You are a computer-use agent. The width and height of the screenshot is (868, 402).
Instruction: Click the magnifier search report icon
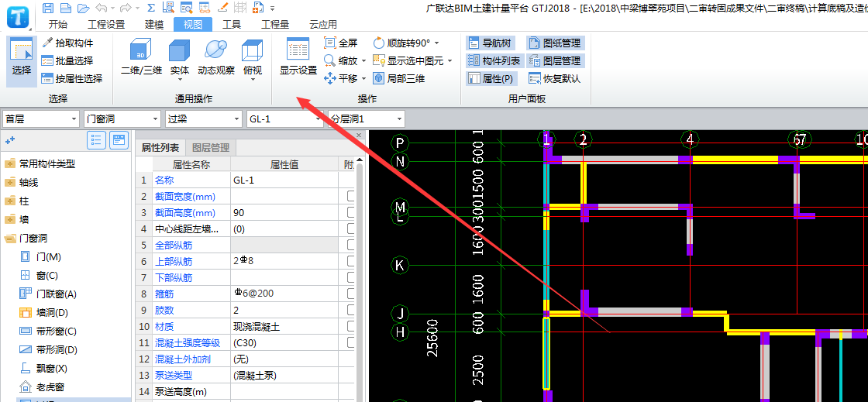(169, 8)
